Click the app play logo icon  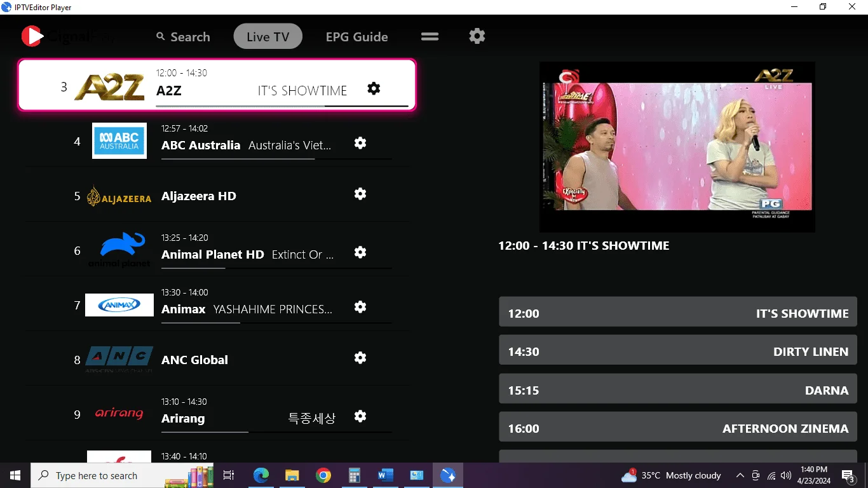pyautogui.click(x=32, y=36)
